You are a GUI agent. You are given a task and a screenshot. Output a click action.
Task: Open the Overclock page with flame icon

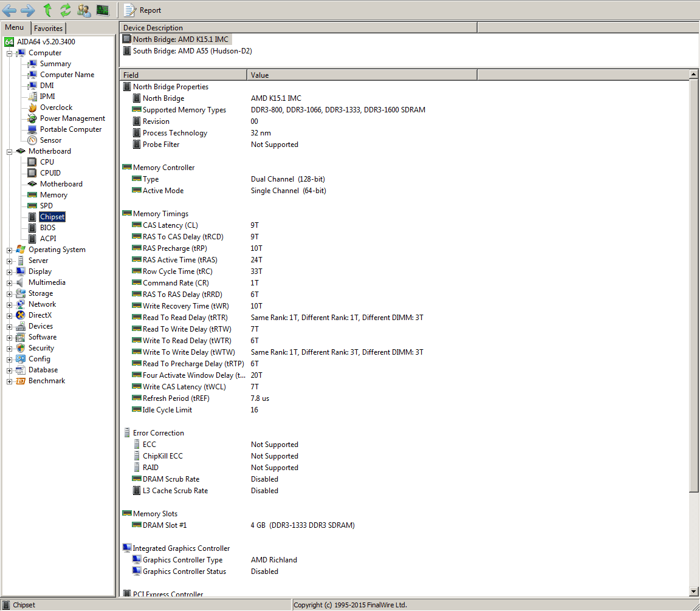[x=56, y=108]
